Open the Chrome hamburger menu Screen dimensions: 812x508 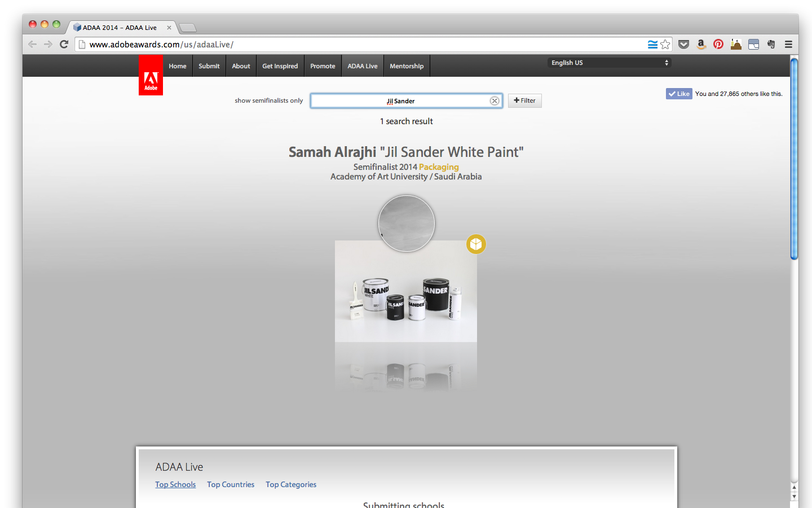(x=788, y=44)
